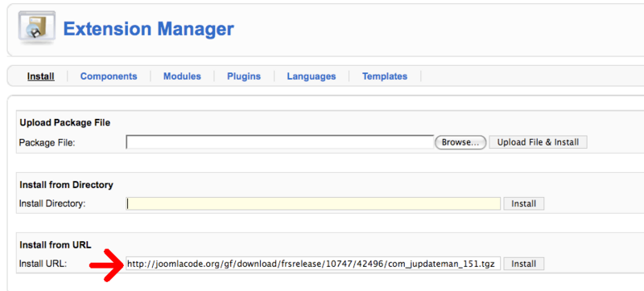Click Browse... to choose a package file
The image size is (644, 291).
point(460,142)
